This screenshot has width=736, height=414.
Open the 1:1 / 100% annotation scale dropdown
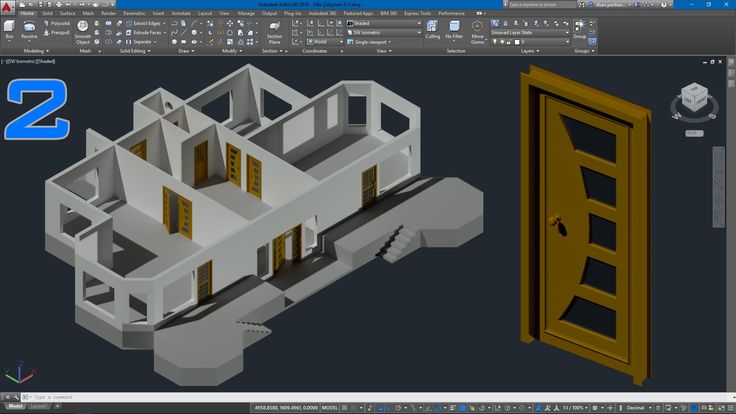click(575, 408)
